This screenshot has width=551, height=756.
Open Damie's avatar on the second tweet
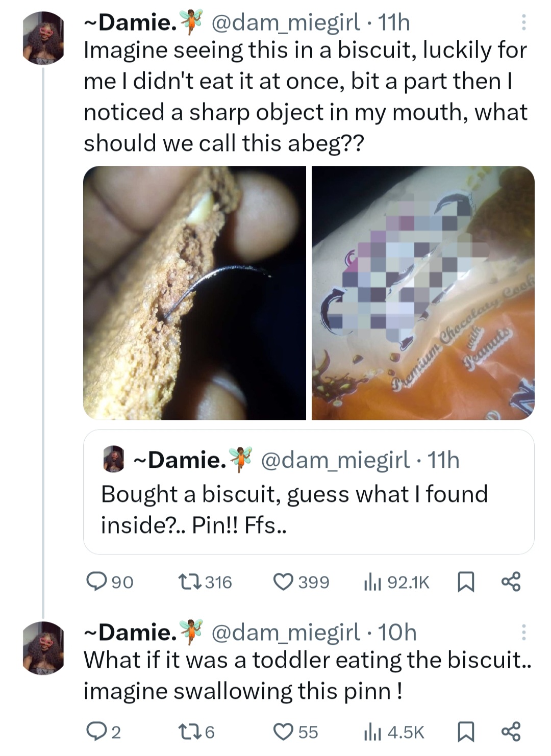coord(43,648)
